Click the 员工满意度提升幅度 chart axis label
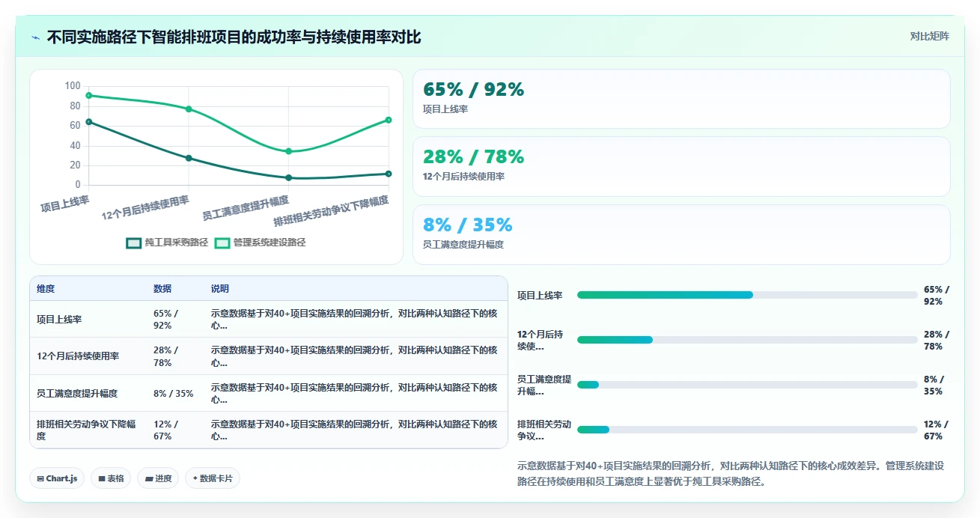 click(246, 208)
